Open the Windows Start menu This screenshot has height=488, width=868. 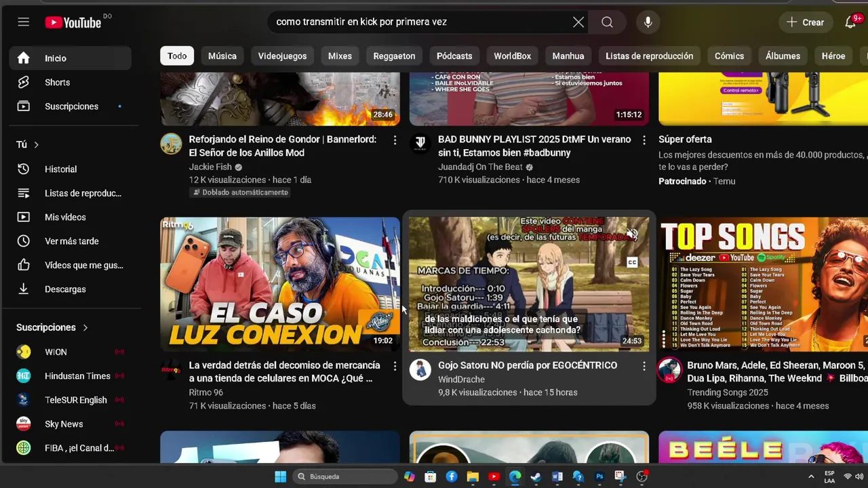tap(280, 476)
